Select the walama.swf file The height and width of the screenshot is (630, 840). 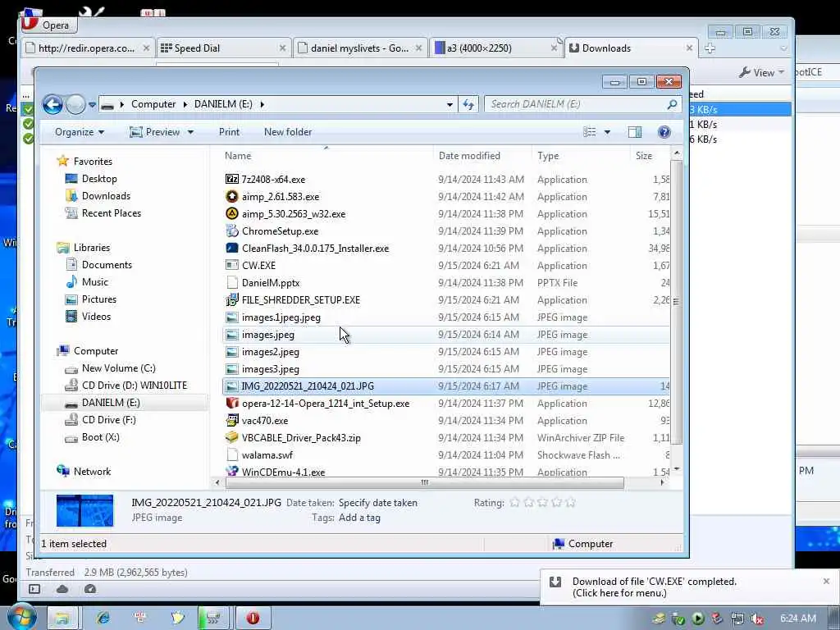point(267,454)
